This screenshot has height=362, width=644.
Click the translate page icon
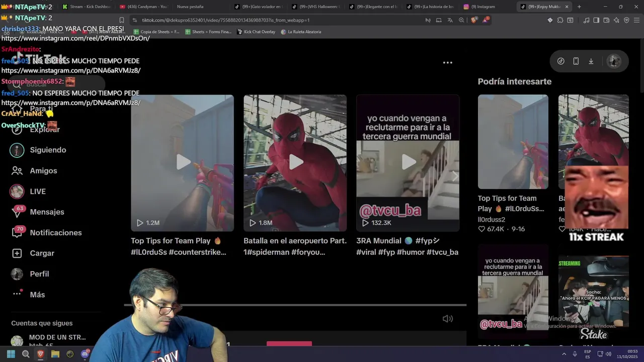(x=450, y=20)
